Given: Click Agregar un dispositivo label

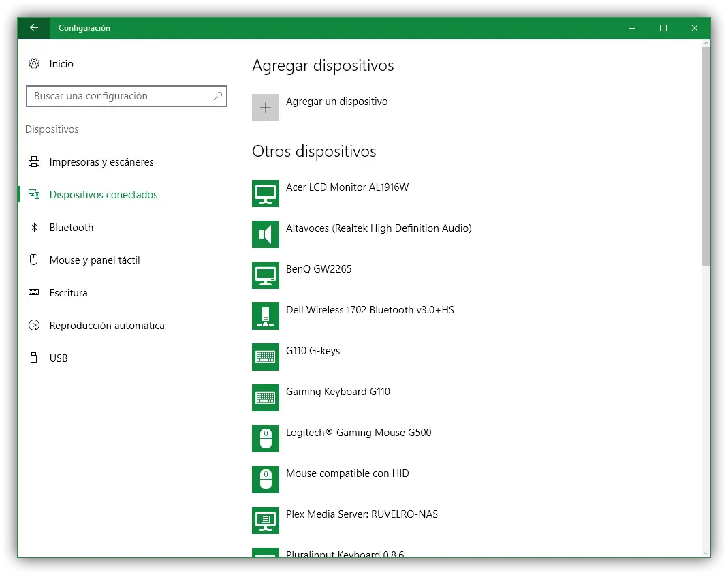Looking at the screenshot, I should tap(336, 102).
